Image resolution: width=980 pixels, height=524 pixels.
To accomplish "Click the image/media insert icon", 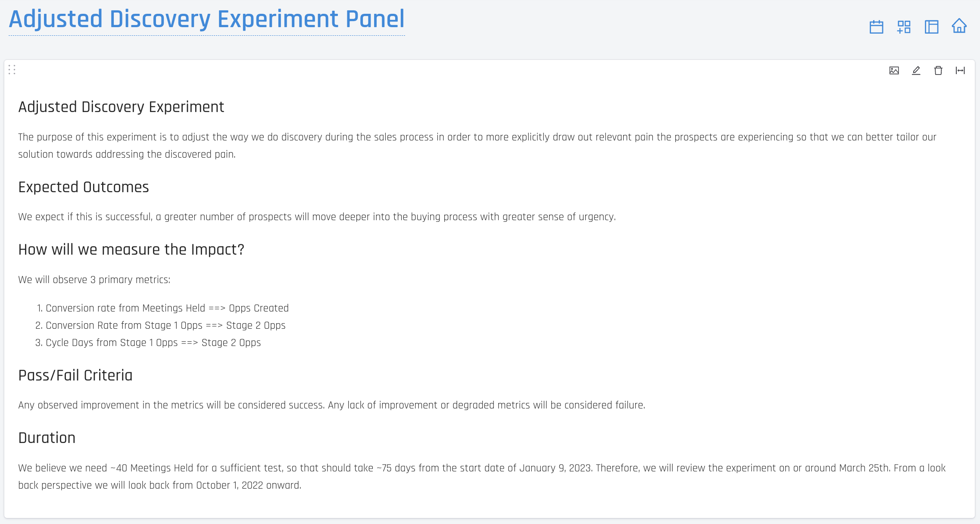I will coord(894,71).
